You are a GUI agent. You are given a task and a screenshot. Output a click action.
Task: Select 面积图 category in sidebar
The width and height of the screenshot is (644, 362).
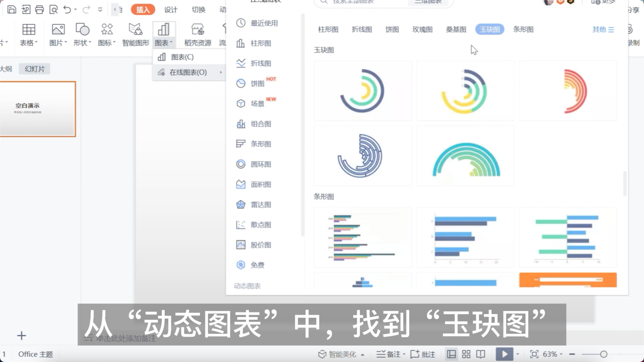[254, 184]
